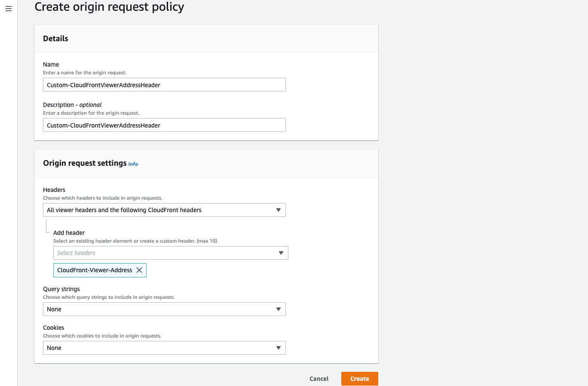Open the Cookies dropdown showing None
Viewport: 588px width, 386px height.
pos(164,348)
